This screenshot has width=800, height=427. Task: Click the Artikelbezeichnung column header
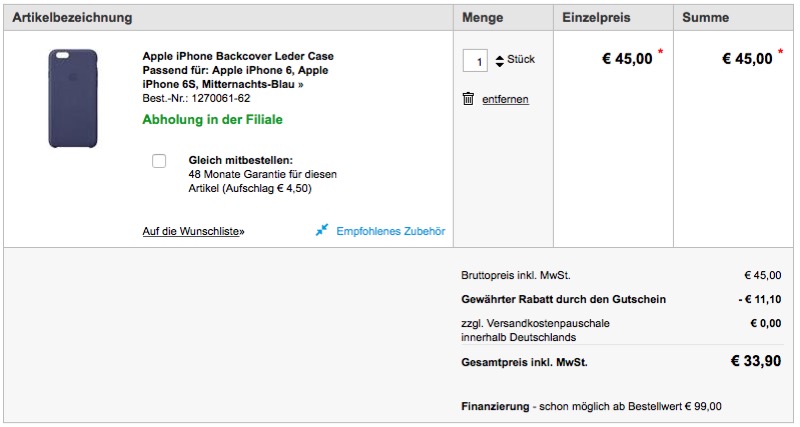coord(72,17)
